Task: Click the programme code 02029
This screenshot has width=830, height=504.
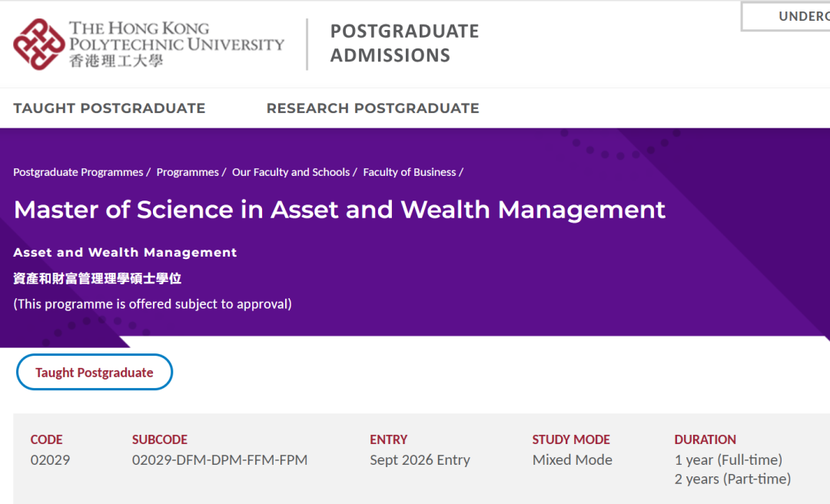Action: (x=50, y=460)
